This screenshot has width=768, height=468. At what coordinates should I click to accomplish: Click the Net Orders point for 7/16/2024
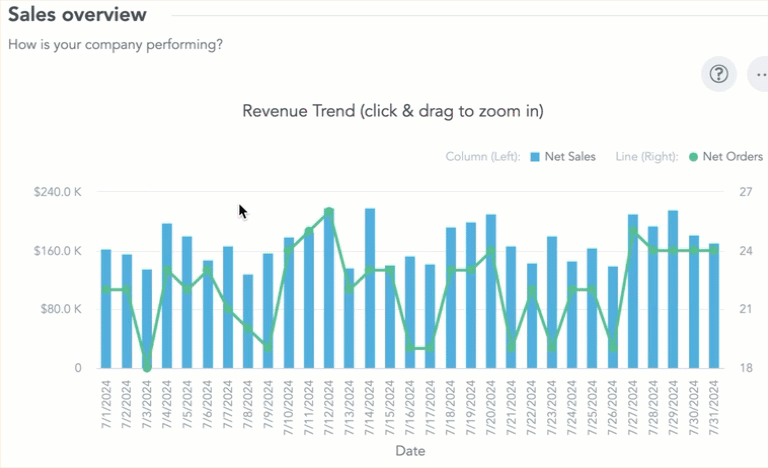410,348
